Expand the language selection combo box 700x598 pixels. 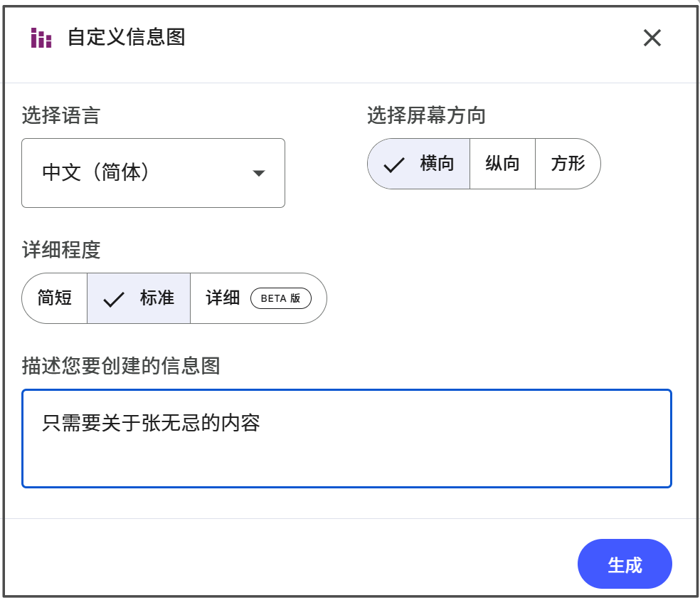tap(153, 172)
